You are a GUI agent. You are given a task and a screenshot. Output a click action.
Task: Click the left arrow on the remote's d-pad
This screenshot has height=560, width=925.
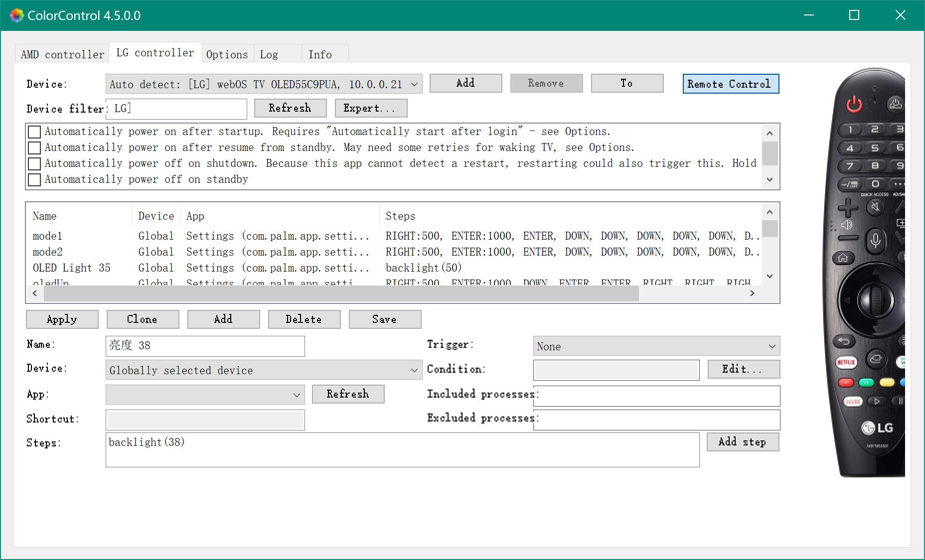point(847,300)
